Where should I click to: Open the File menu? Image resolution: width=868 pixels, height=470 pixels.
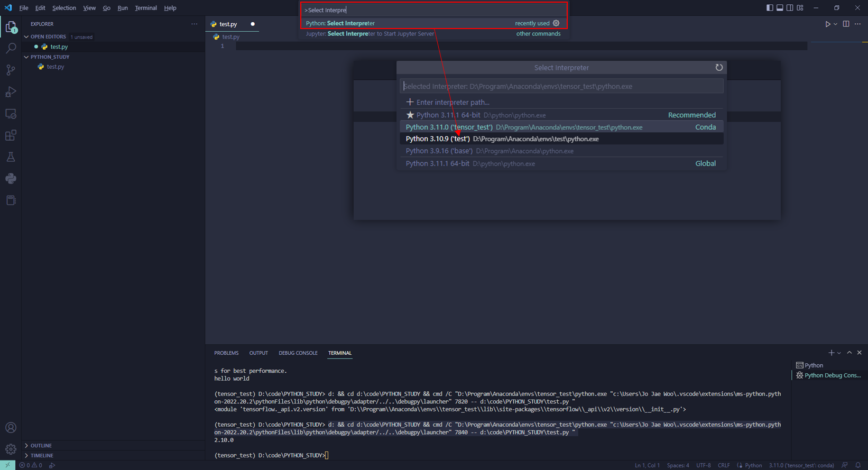[24, 8]
